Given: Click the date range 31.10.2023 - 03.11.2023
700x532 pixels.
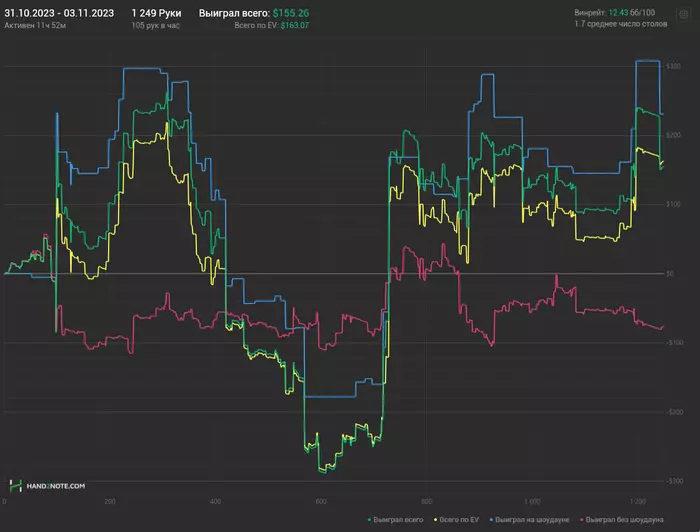Looking at the screenshot, I should pos(59,12).
